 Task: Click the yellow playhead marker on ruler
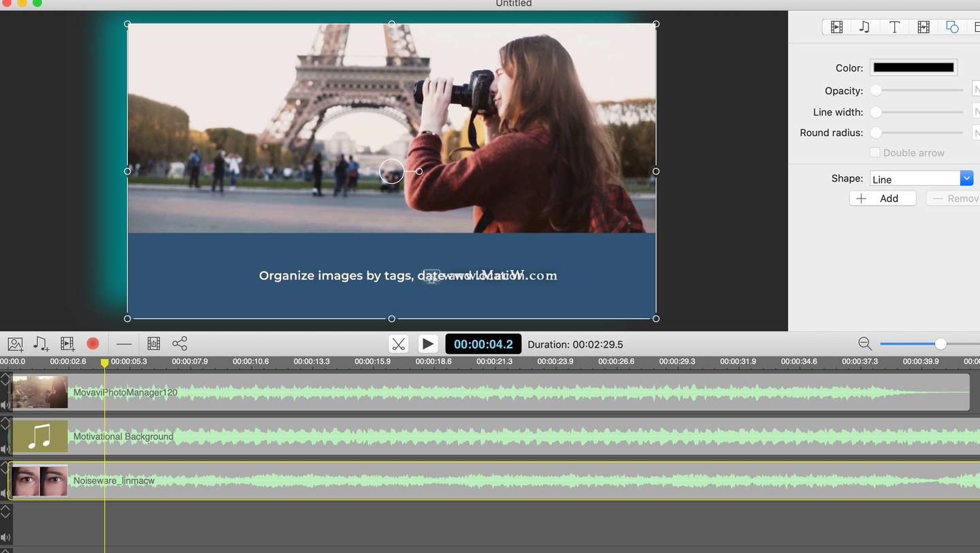(x=105, y=363)
